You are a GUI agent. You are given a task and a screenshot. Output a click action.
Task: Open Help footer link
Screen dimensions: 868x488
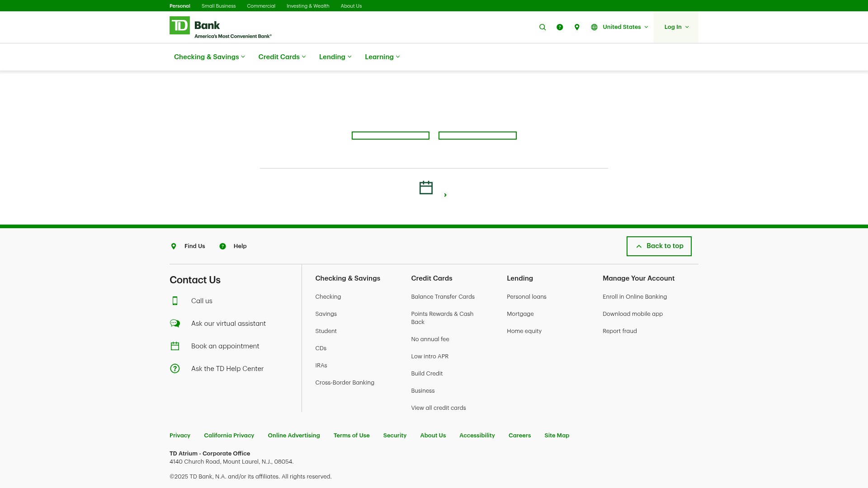click(x=240, y=246)
